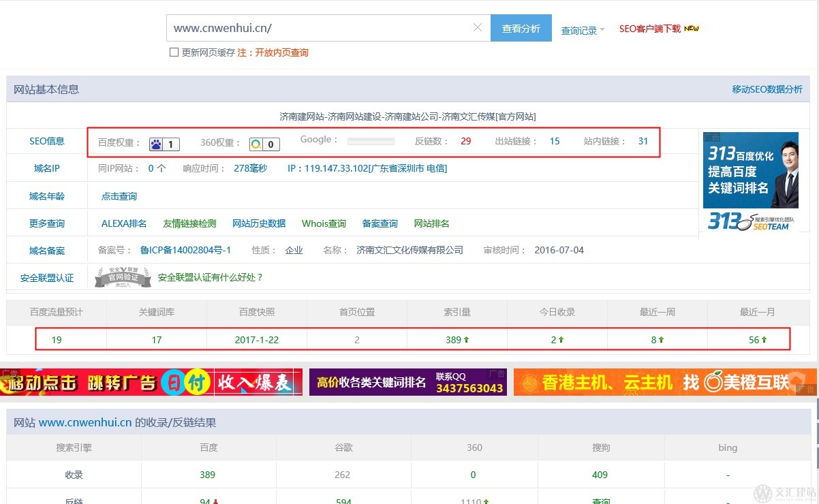
Task: Open the SEO客户端下载 link
Action: click(649, 29)
